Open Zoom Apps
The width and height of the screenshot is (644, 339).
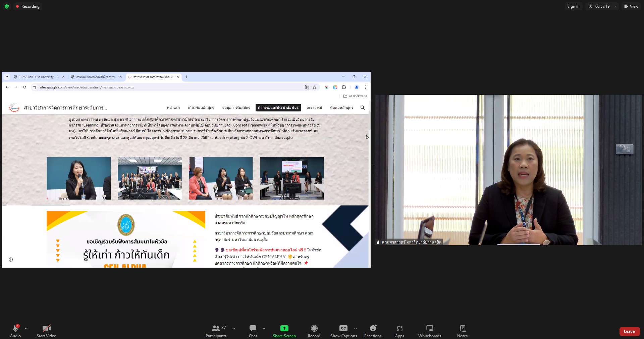[x=399, y=331]
